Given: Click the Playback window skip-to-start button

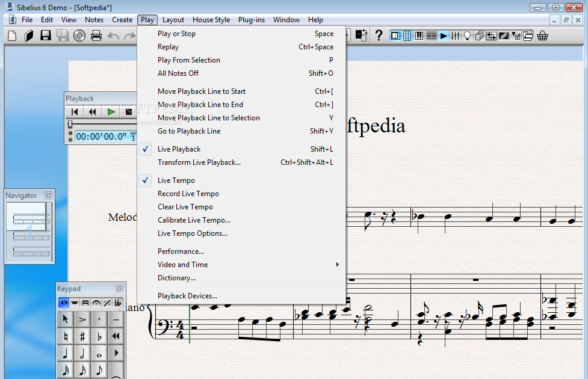Looking at the screenshot, I should [75, 112].
